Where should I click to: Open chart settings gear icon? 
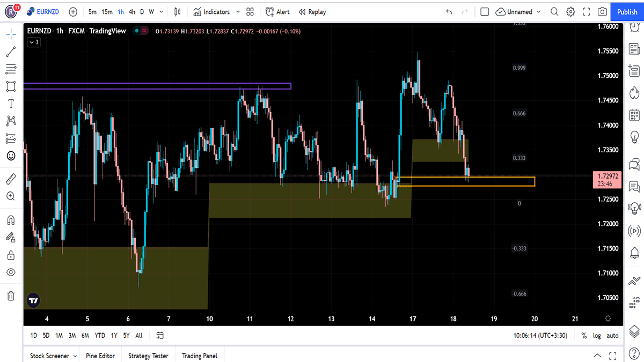pyautogui.click(x=570, y=12)
